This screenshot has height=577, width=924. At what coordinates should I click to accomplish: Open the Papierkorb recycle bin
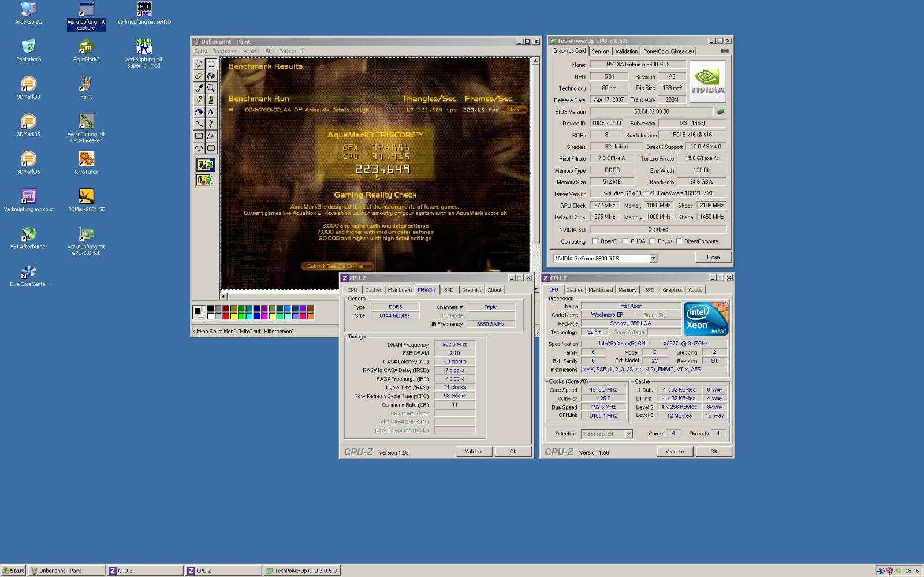tap(28, 51)
